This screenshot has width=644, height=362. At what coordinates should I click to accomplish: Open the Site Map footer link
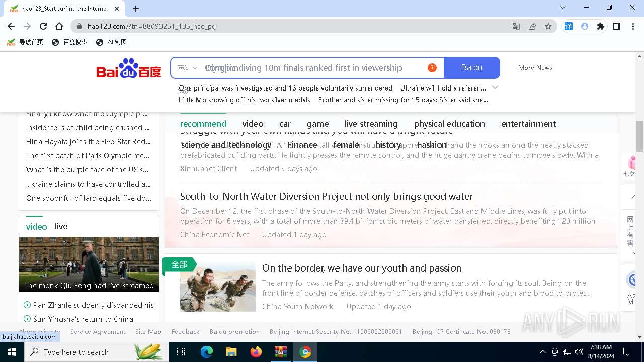coord(148,332)
